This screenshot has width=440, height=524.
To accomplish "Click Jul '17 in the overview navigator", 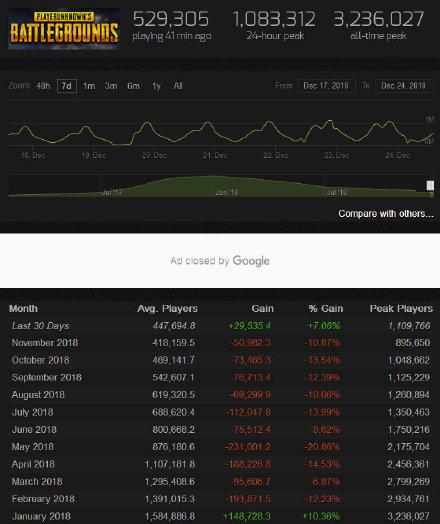I will (112, 192).
